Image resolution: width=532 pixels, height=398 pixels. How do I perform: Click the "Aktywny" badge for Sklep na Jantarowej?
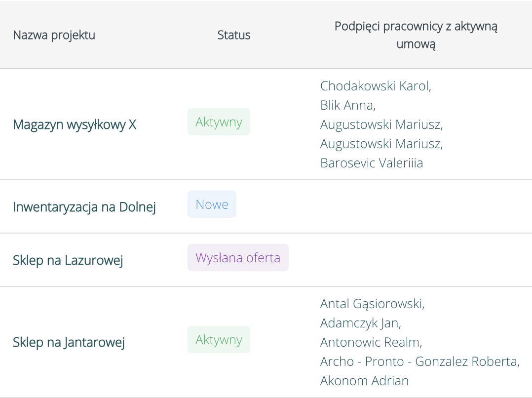coord(219,339)
